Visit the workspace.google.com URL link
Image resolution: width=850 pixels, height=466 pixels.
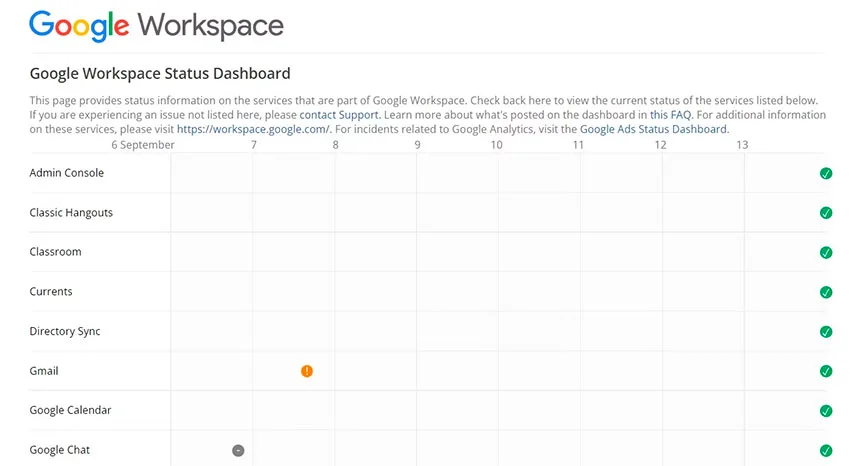[253, 130]
